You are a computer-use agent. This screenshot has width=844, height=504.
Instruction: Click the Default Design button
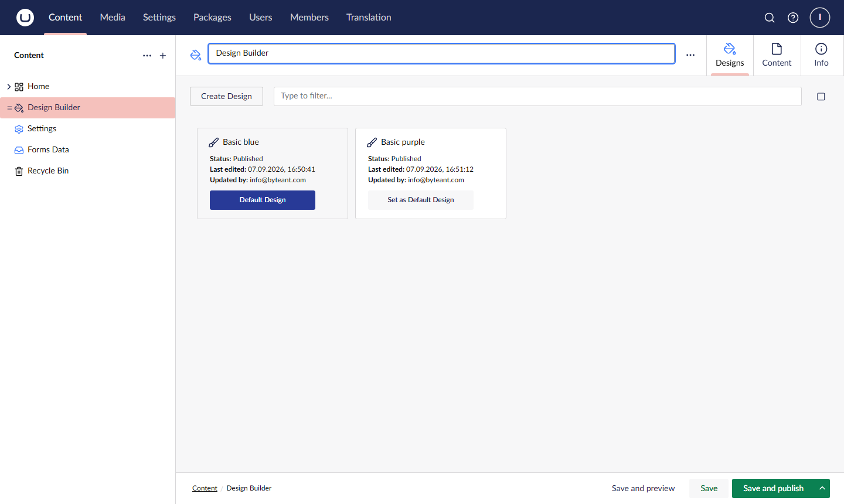tap(263, 200)
